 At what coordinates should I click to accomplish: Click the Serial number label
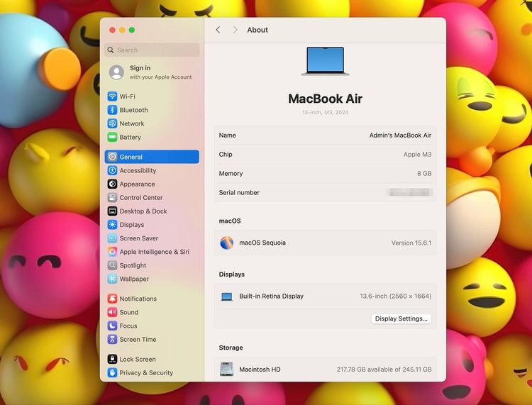coord(239,192)
